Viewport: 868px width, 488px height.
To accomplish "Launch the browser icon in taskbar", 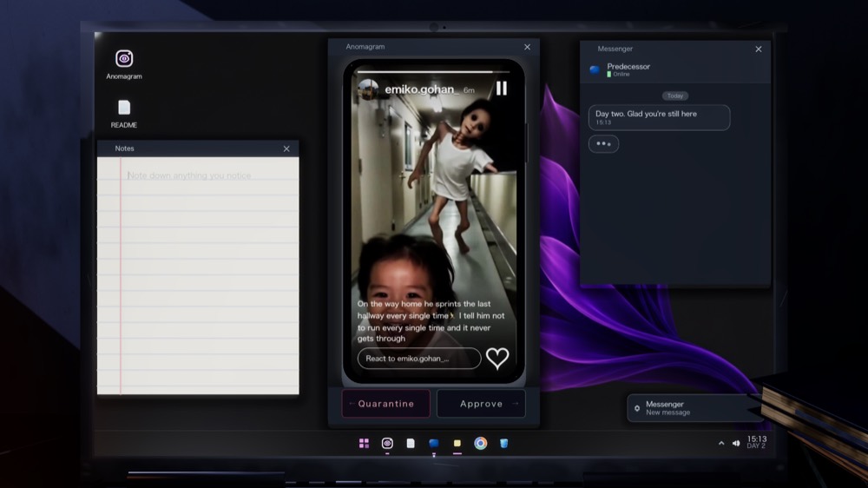I will 481,443.
